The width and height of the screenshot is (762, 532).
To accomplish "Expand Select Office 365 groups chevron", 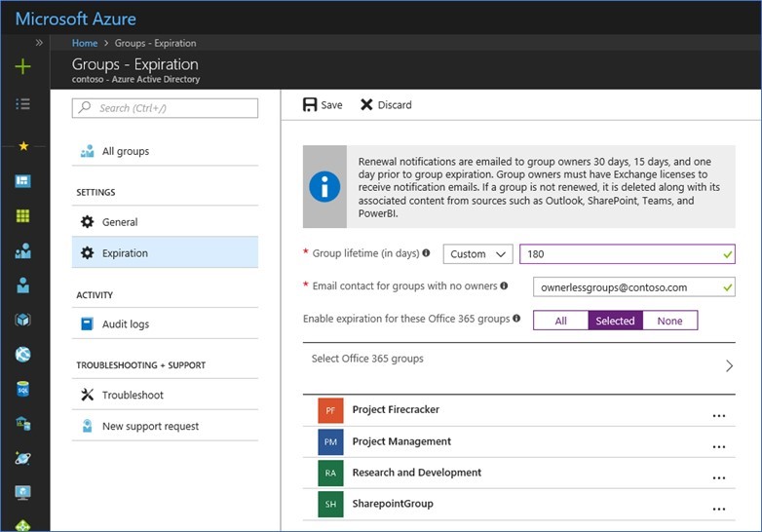I will pos(728,366).
